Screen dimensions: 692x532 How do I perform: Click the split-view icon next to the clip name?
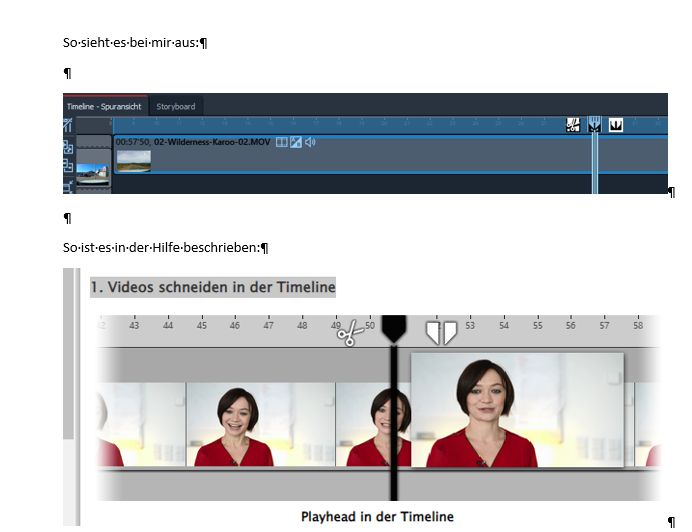(x=281, y=142)
